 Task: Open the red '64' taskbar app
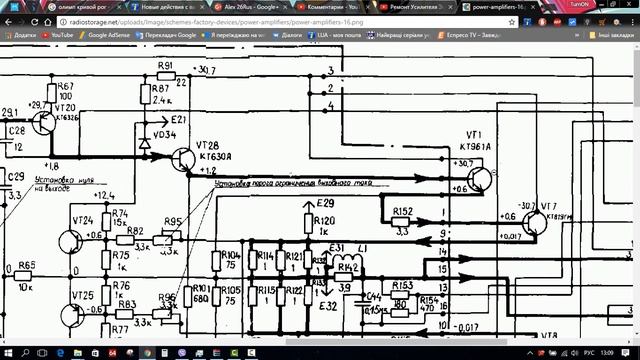pos(112,353)
